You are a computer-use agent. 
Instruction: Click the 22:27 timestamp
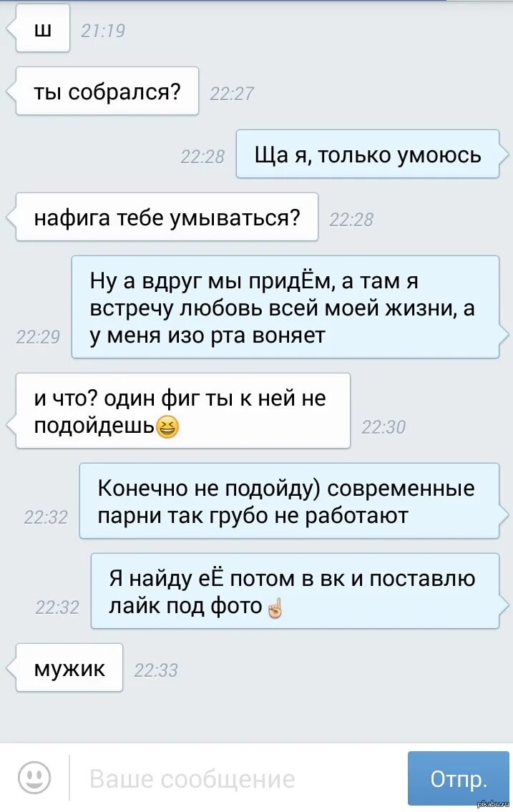pyautogui.click(x=232, y=93)
